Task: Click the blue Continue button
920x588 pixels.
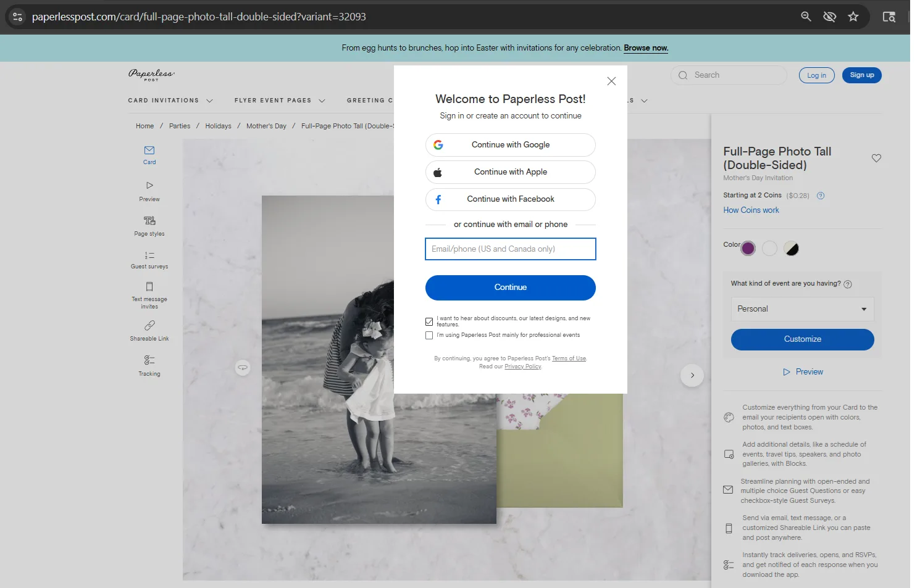Action: pyautogui.click(x=511, y=288)
